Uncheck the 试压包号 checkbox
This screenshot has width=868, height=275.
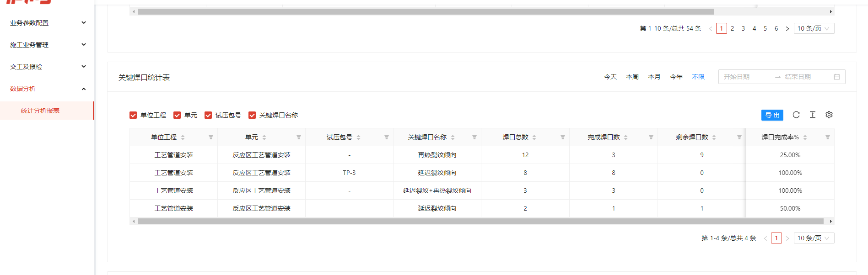208,115
